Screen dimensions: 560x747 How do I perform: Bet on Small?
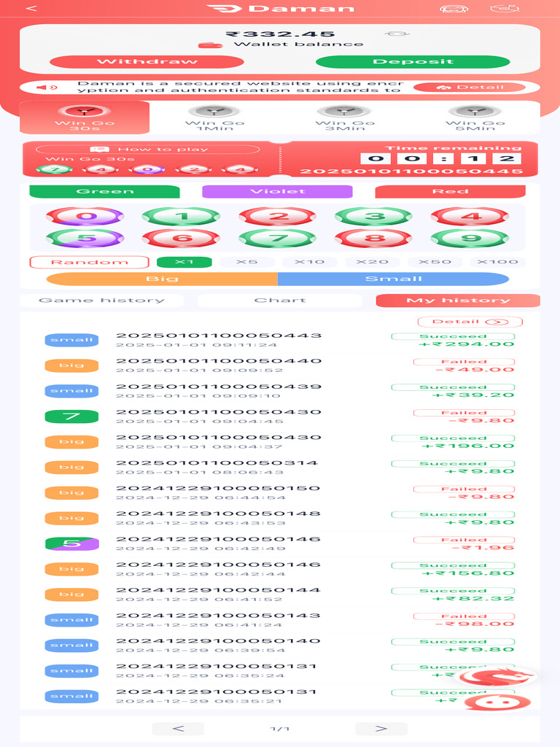coord(393,279)
